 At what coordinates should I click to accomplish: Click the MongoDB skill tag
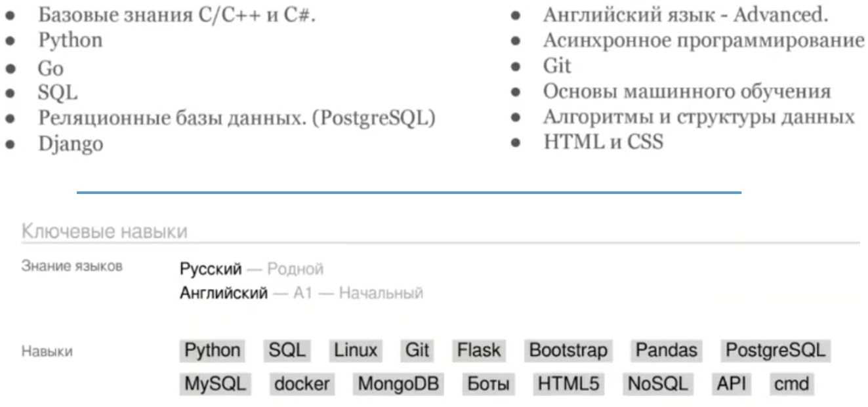[x=398, y=384]
